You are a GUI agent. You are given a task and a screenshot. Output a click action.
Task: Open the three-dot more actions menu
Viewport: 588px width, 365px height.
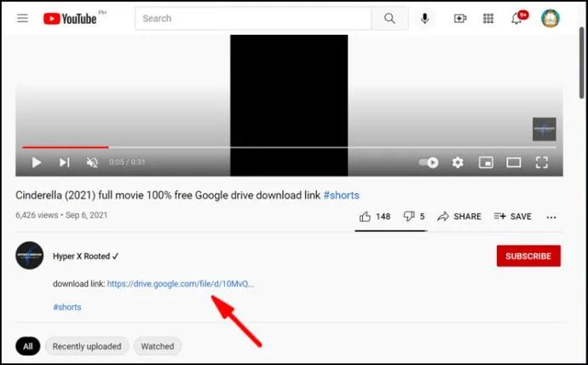tap(551, 217)
